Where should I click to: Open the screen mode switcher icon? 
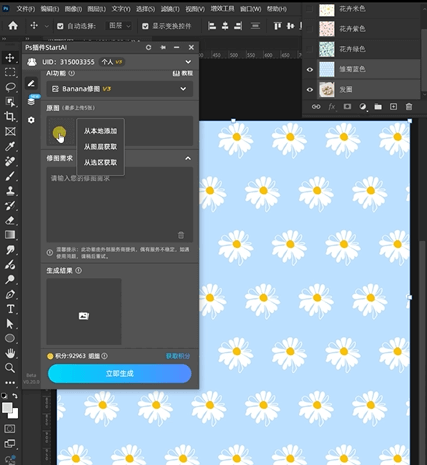10,444
